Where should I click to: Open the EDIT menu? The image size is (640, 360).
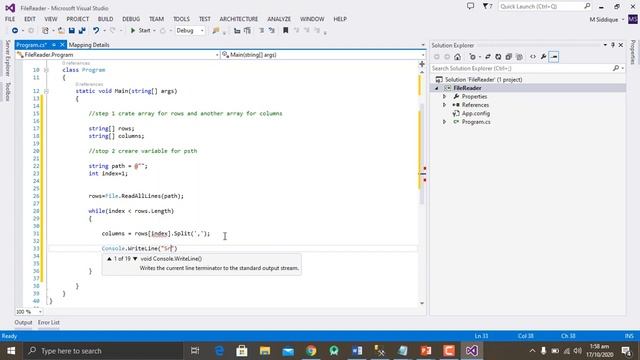(30, 19)
